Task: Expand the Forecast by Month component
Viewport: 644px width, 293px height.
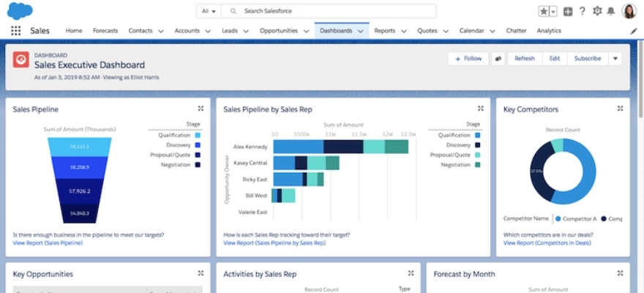Action: 620,273
